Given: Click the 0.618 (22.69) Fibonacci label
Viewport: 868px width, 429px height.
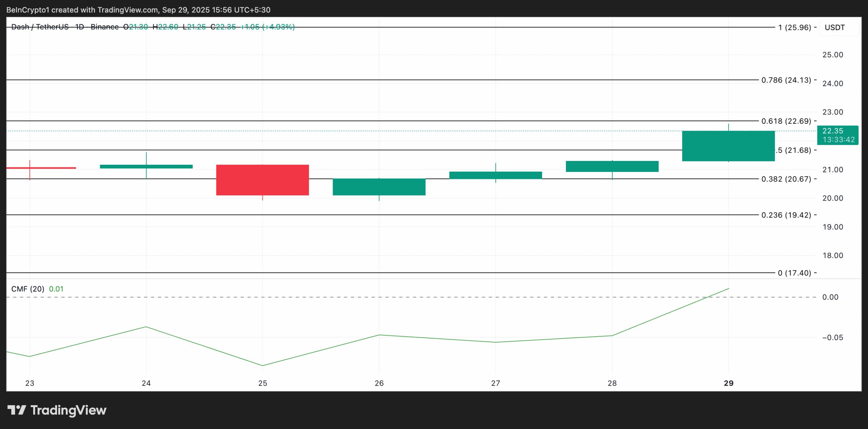Looking at the screenshot, I should click(786, 121).
